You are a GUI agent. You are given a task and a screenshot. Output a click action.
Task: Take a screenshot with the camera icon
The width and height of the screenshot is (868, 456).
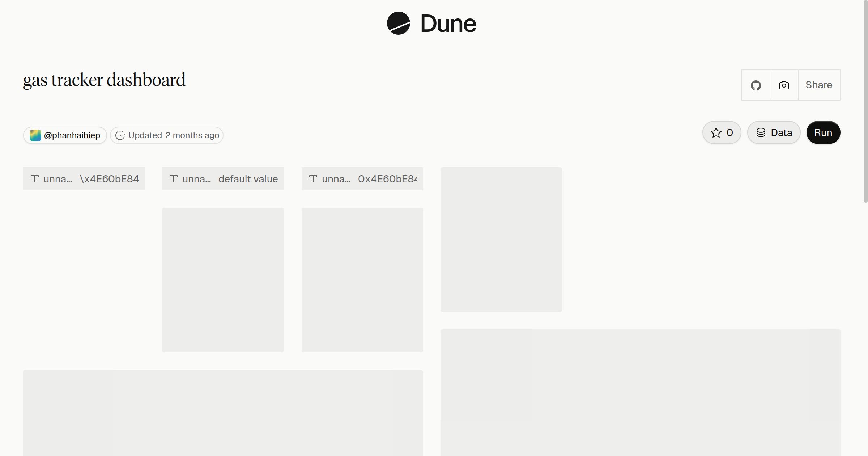(x=784, y=85)
